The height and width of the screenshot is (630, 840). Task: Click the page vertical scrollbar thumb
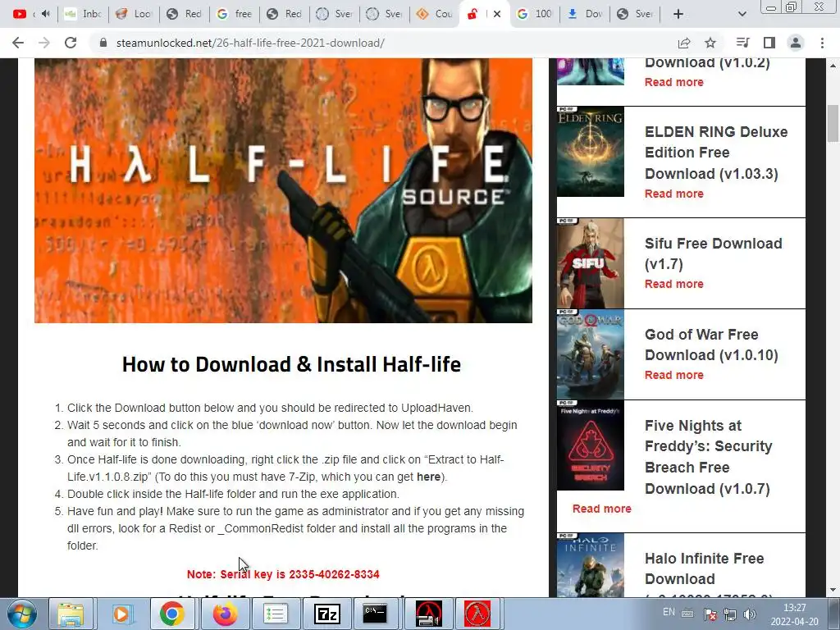833,124
